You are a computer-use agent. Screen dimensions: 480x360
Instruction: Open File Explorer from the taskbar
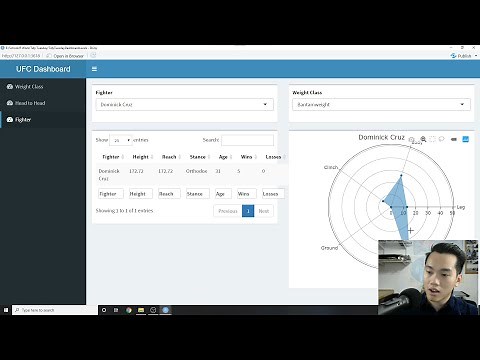141,310
